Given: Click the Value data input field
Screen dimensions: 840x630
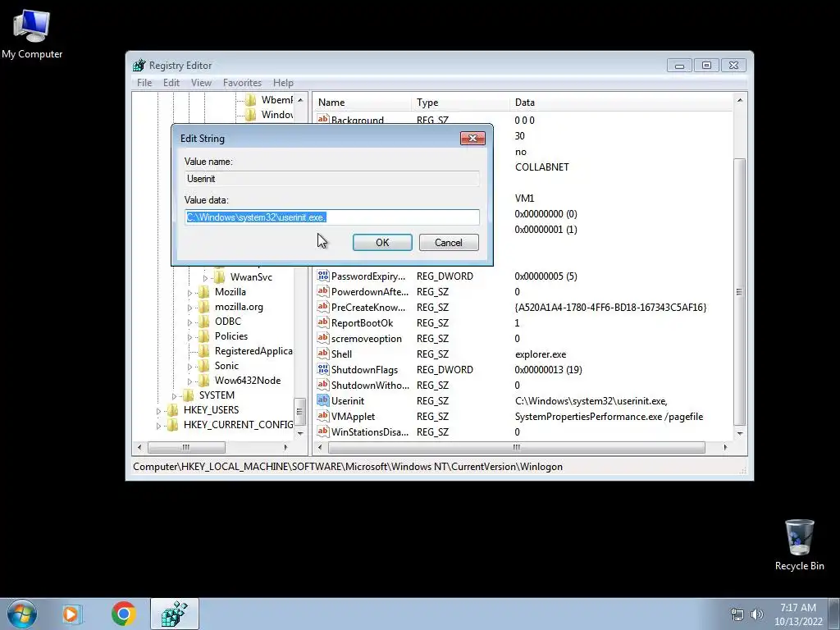Looking at the screenshot, I should [x=332, y=217].
